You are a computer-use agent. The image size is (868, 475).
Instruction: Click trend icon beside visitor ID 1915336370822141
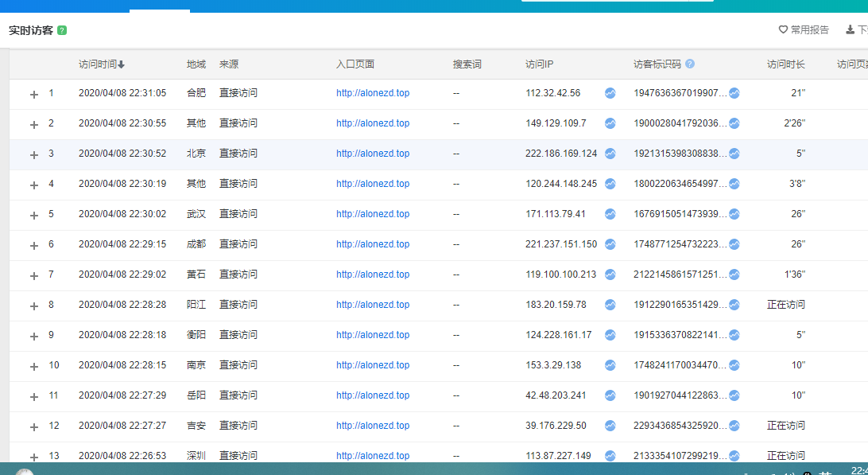[734, 335]
